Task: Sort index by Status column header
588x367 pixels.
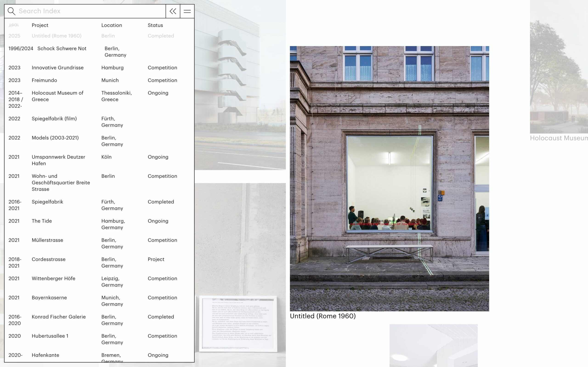Action: (155, 25)
